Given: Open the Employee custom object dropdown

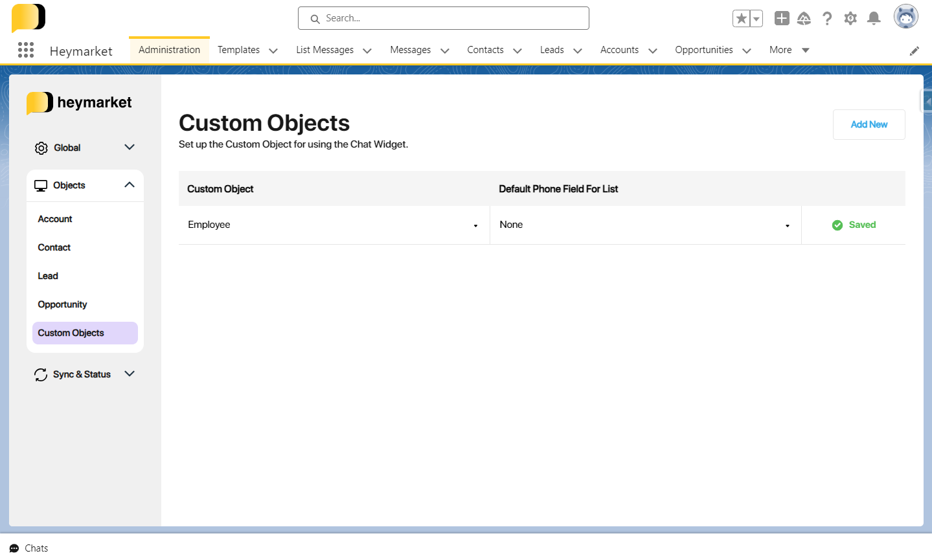Looking at the screenshot, I should click(334, 225).
